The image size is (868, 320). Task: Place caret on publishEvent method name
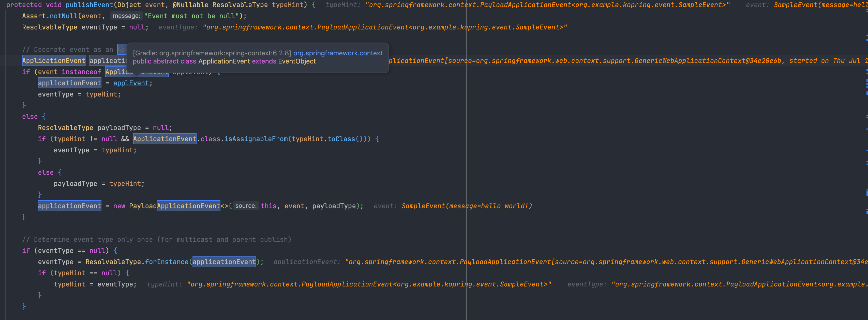[x=89, y=5]
